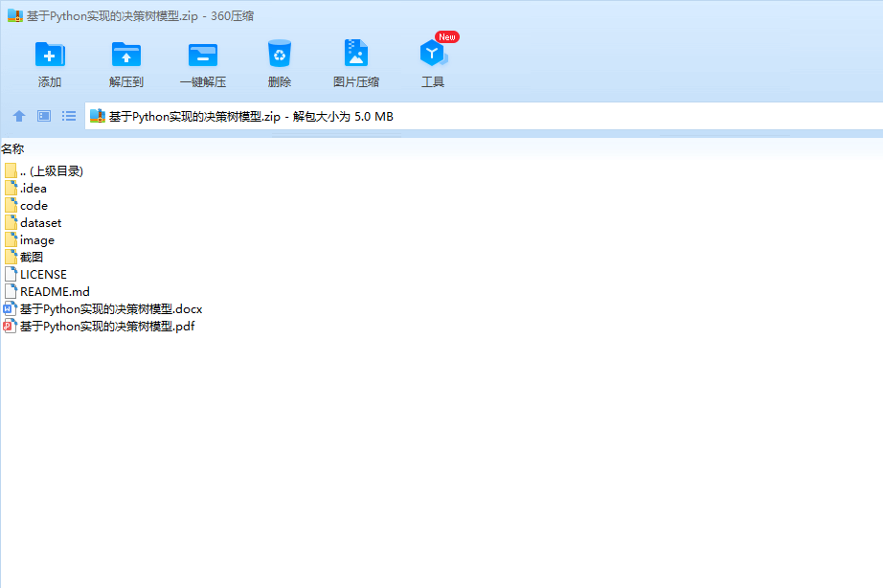The image size is (883, 588).
Task: Click the Word docx file icon
Action: point(10,309)
